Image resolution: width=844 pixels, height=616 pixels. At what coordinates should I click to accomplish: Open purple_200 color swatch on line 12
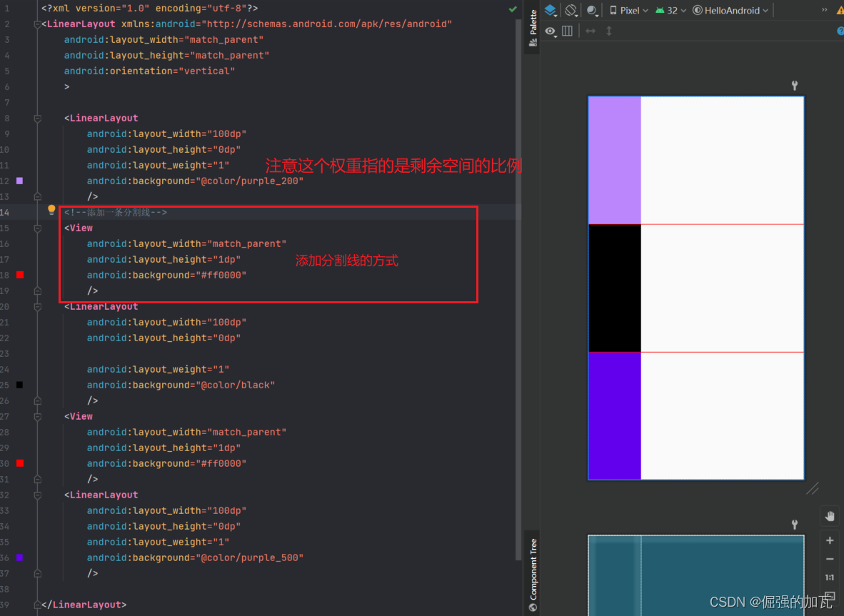pos(20,181)
